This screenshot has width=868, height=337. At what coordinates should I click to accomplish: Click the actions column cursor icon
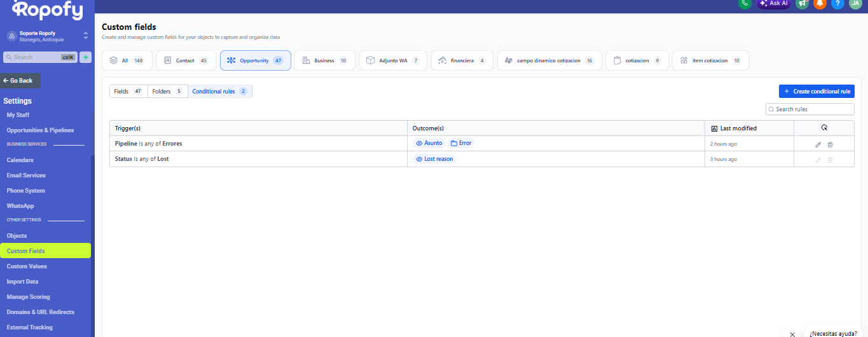824,128
